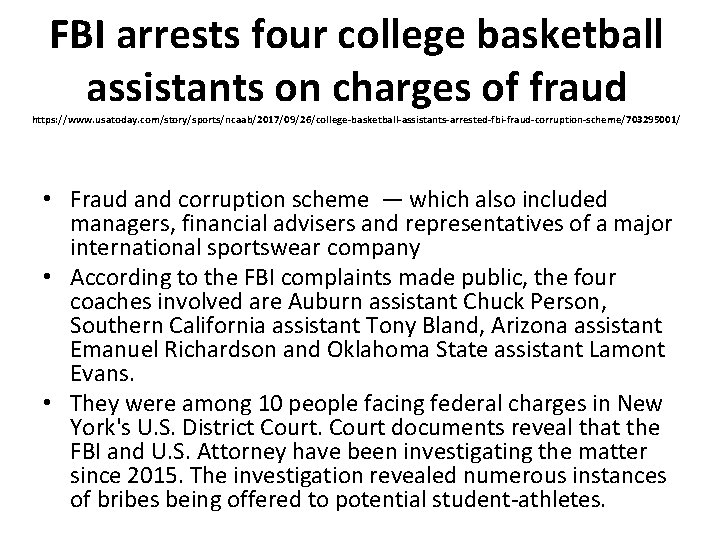Click the text 'since 2015' in the third bullet
720x540 pixels.
point(124,475)
